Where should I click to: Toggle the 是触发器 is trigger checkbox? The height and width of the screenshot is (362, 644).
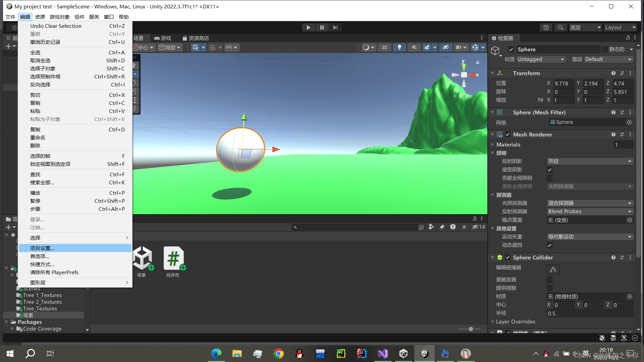(x=549, y=280)
